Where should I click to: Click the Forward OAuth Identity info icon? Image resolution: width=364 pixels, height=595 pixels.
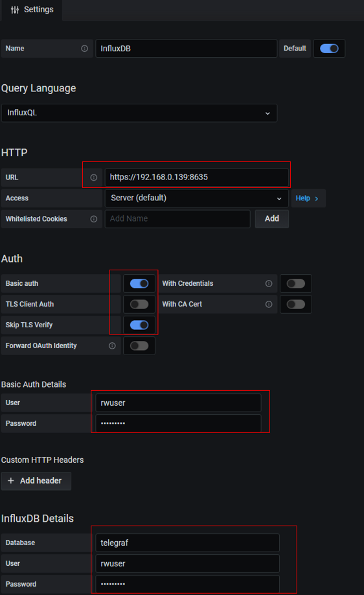pos(112,345)
